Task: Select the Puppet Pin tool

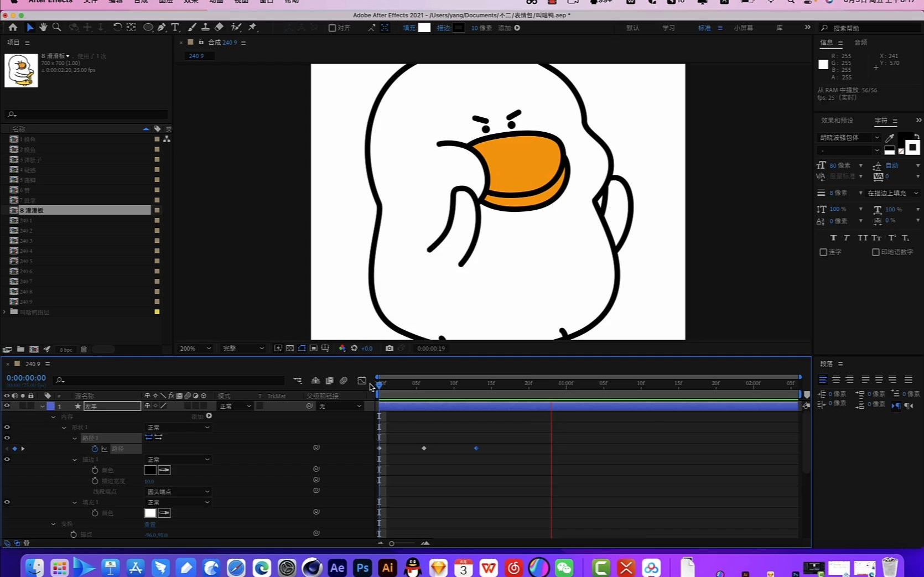Action: point(253,27)
